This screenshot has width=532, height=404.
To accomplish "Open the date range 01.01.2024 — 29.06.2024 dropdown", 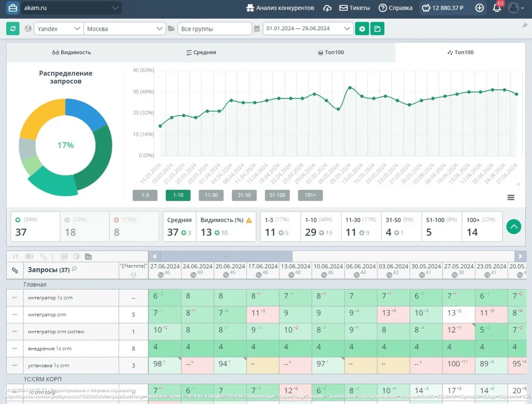I will [x=308, y=29].
